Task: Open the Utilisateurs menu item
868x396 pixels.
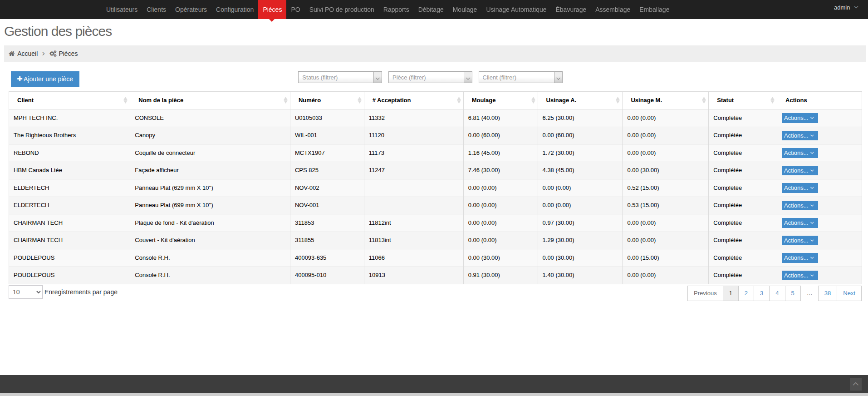Action: click(122, 10)
